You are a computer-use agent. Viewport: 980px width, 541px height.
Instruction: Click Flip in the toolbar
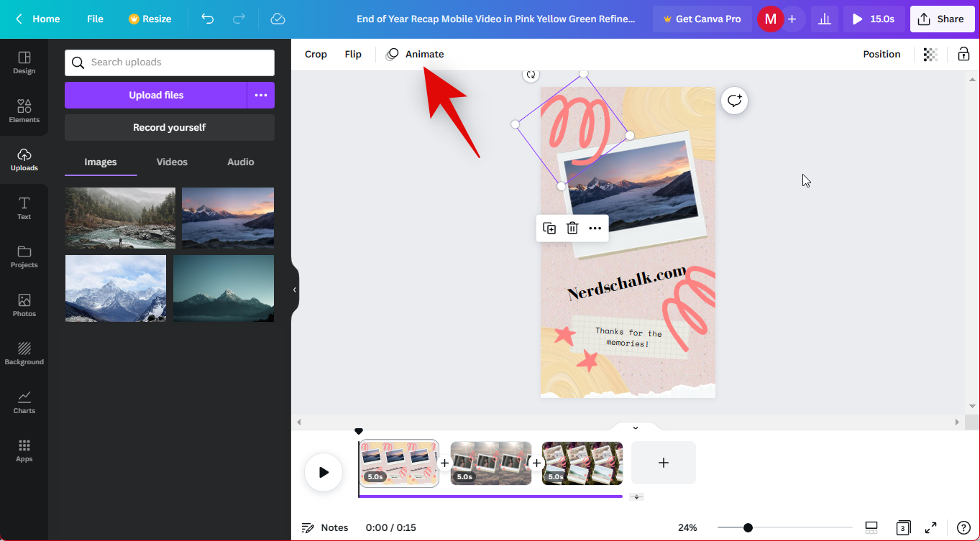353,54
